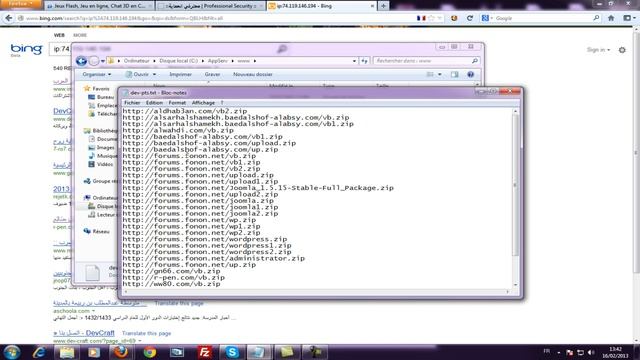Open Explorer recent locations dropdown

(102, 61)
